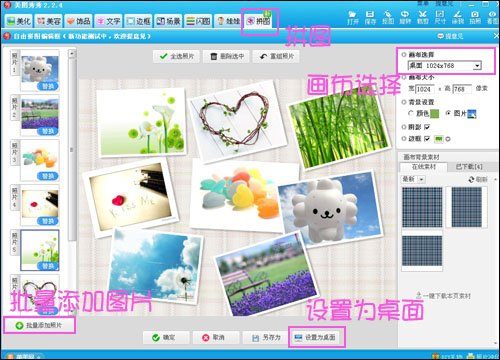
Task: Click the background picture chooser icon
Action: 472,114
